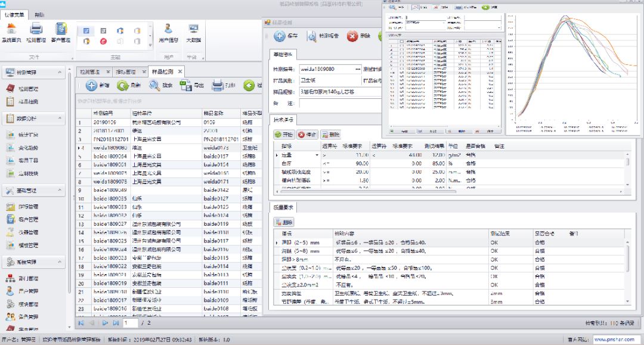Screen dimensions: 644x345
Task: Select the 技术指标 tab in sample window
Action: click(x=283, y=120)
